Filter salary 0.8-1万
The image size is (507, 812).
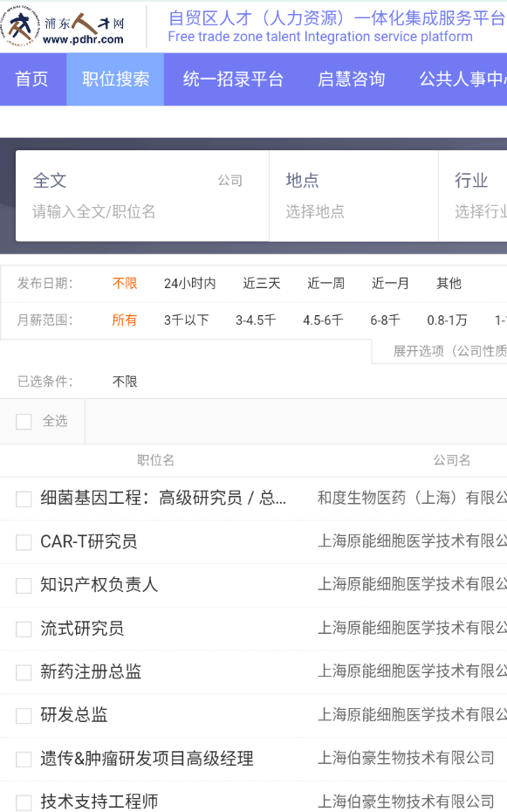(x=447, y=320)
